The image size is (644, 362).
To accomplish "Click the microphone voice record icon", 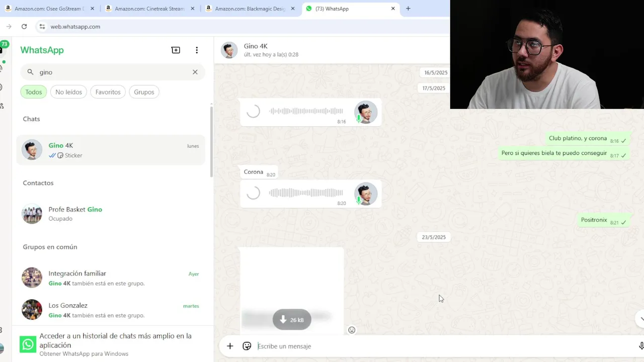I will 641,346.
